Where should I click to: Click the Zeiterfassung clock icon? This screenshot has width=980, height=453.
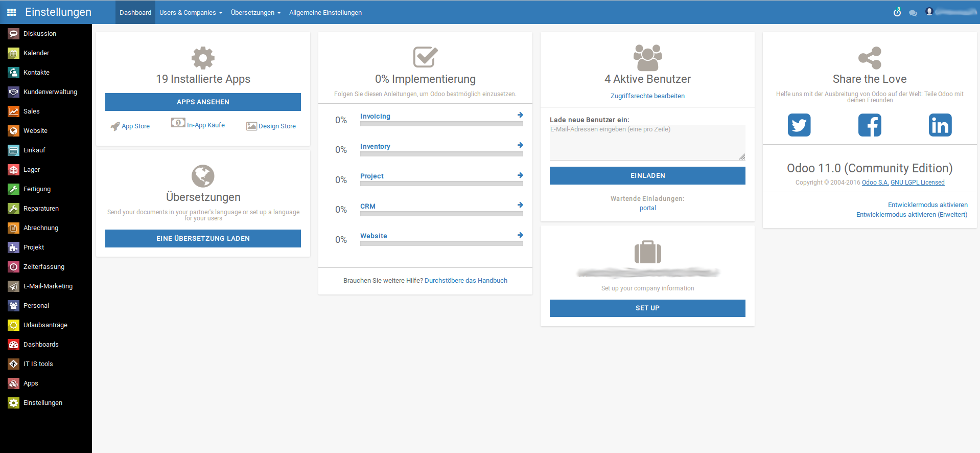point(14,267)
